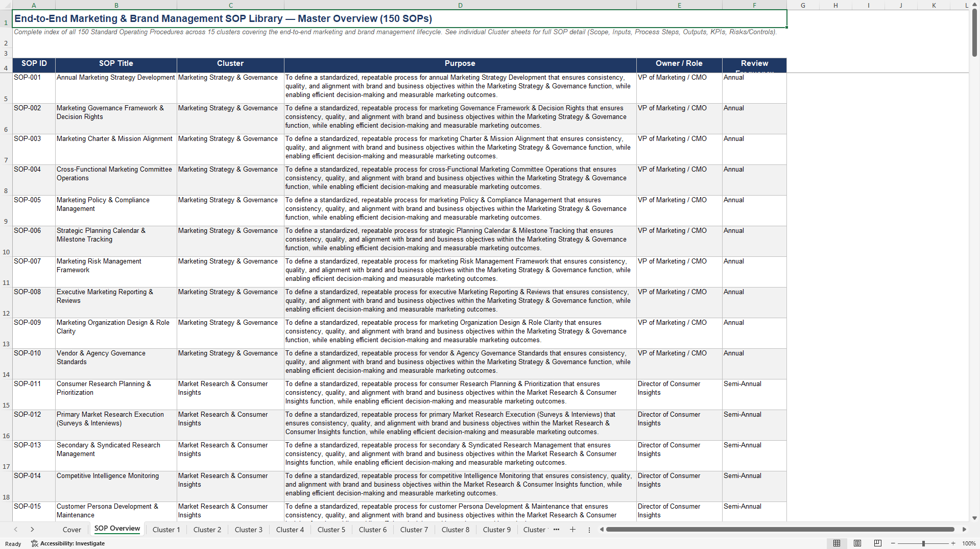Select cell 'SOP-010'
Screen dimensions: 980x549
[34, 364]
